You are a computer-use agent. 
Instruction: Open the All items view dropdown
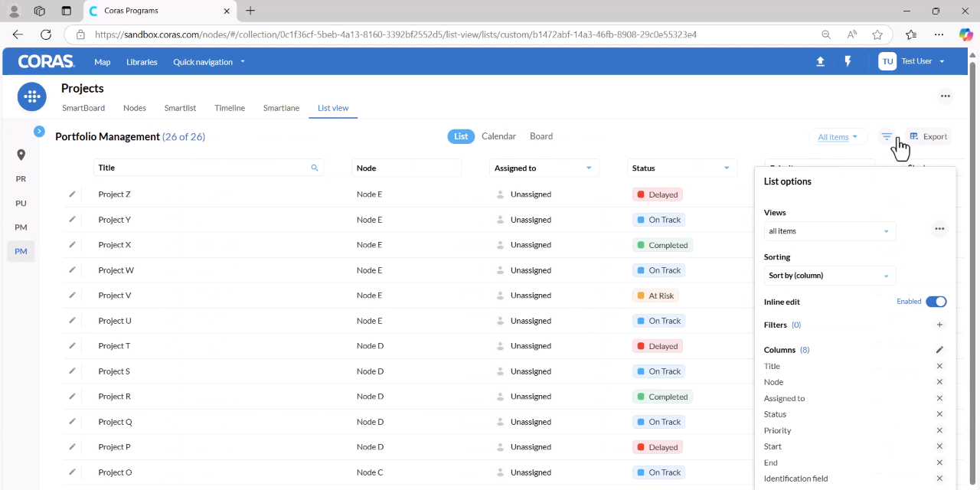[x=838, y=137]
